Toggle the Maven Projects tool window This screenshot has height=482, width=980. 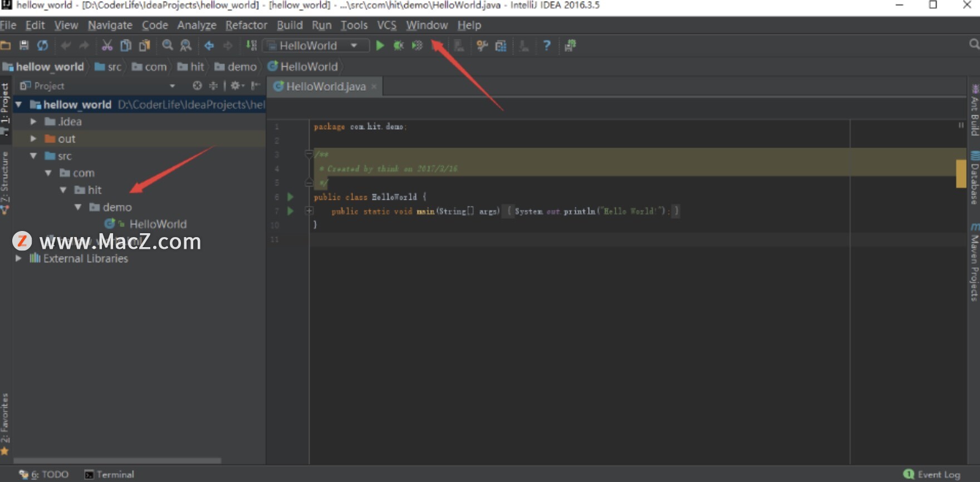coord(974,262)
